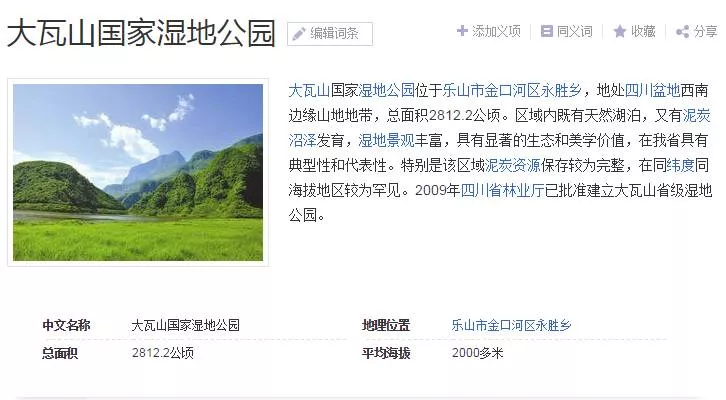Click the star icon to favorite
This screenshot has height=400, width=726.
620,31
